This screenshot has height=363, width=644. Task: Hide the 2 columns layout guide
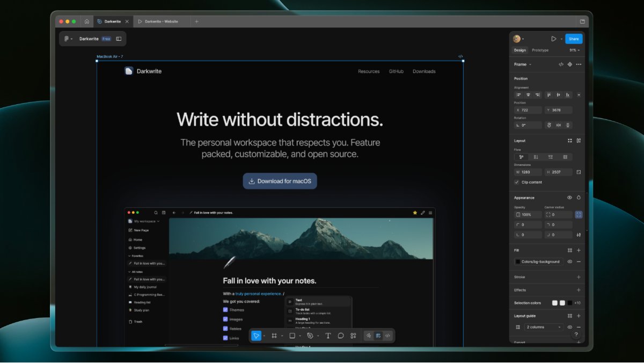pyautogui.click(x=570, y=327)
